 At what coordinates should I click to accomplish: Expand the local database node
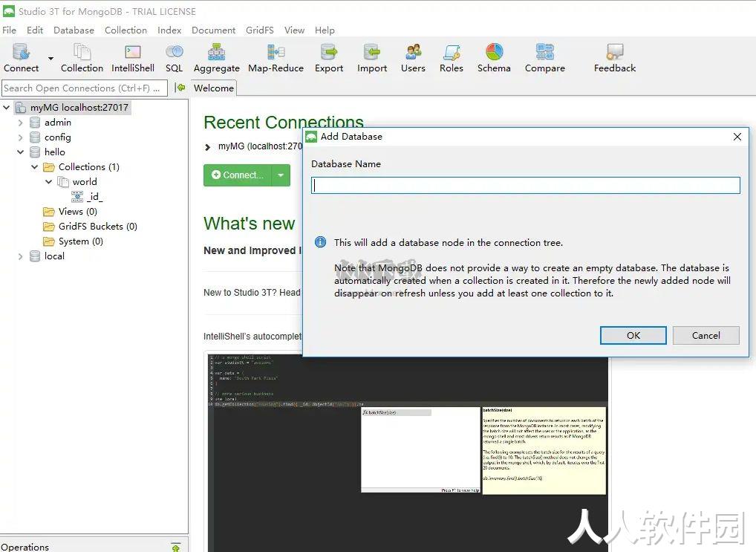coord(20,256)
